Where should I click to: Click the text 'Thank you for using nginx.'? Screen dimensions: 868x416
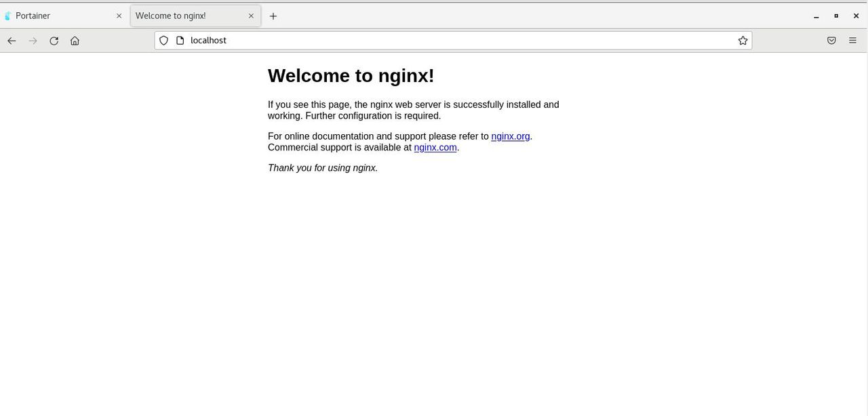coord(323,168)
